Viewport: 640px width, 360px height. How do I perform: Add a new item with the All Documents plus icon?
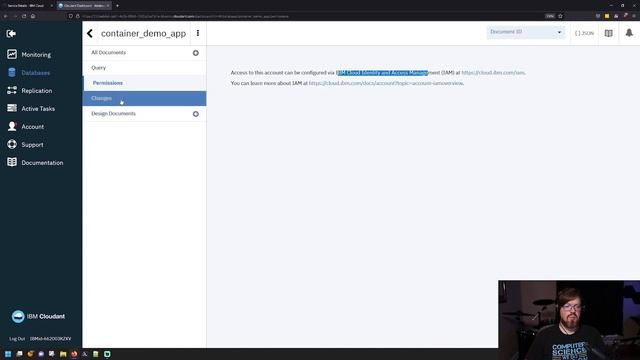(196, 53)
